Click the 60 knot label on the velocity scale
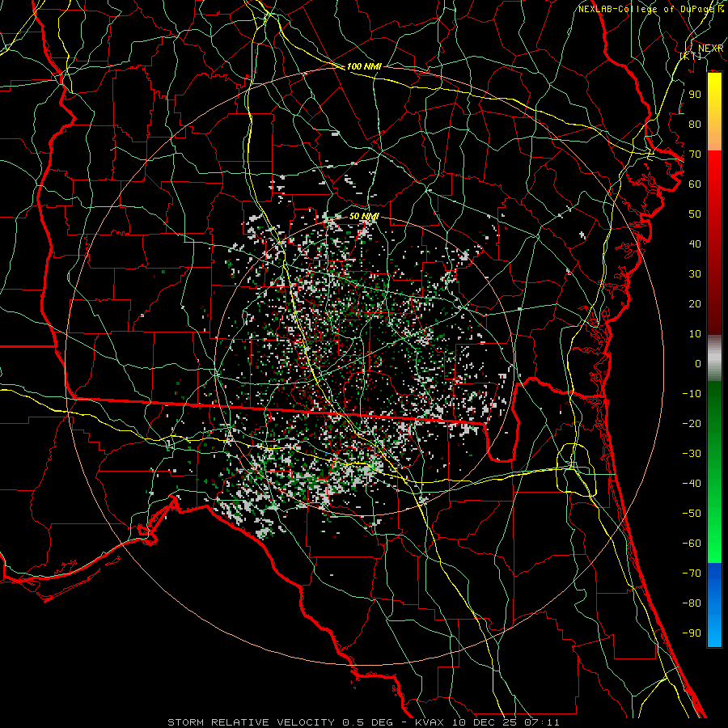Screen dimensions: 728x728 point(695,184)
